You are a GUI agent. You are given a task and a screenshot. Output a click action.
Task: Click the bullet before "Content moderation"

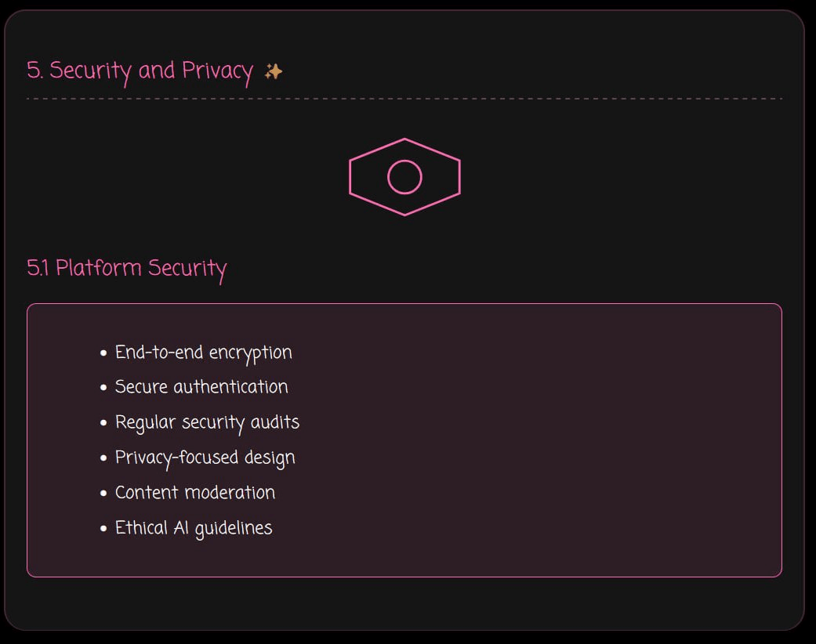[x=103, y=494]
